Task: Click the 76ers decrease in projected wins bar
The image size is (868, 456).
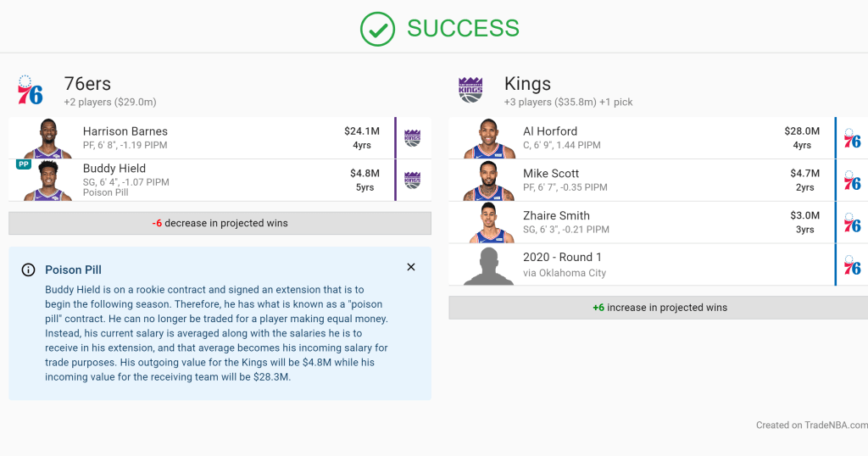Action: 220,223
